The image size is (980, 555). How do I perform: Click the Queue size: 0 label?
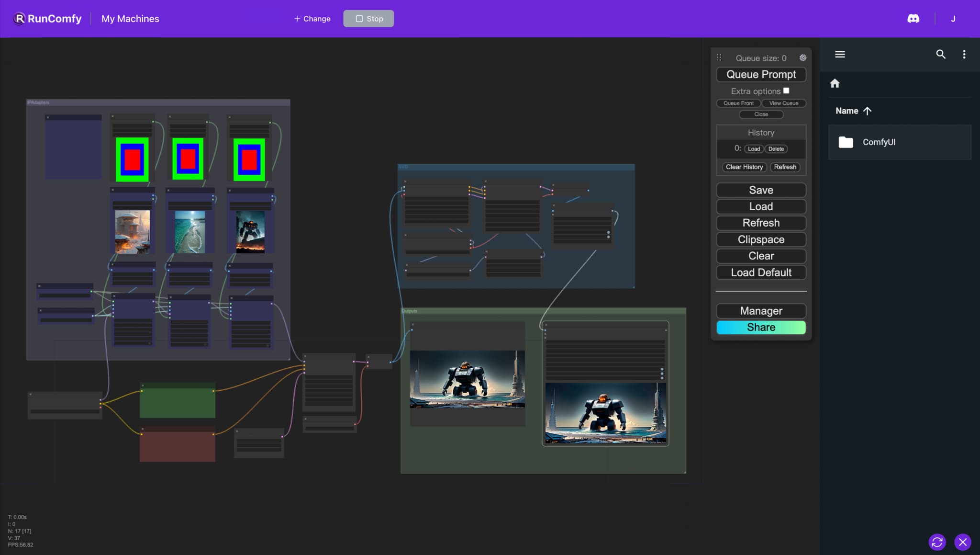(x=761, y=58)
